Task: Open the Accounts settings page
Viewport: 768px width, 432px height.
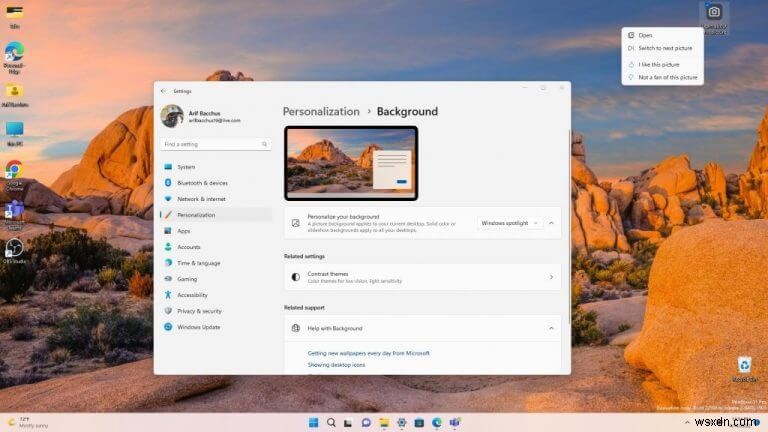Action: click(x=216, y=247)
